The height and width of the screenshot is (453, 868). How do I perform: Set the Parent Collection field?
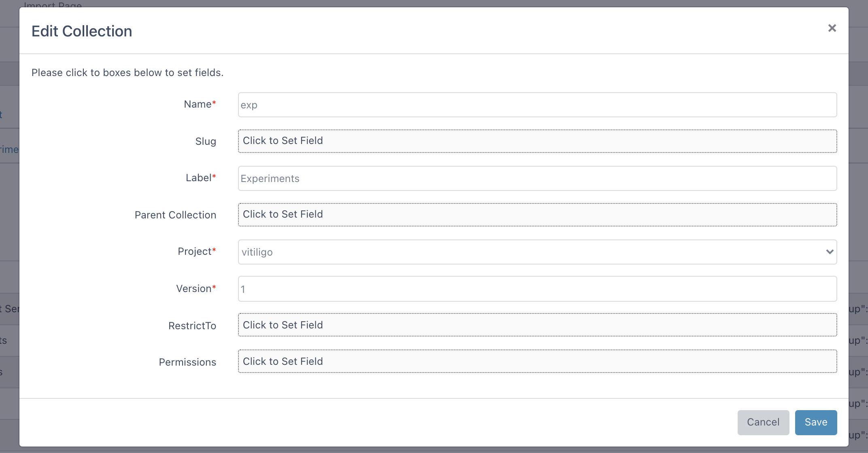pos(537,215)
